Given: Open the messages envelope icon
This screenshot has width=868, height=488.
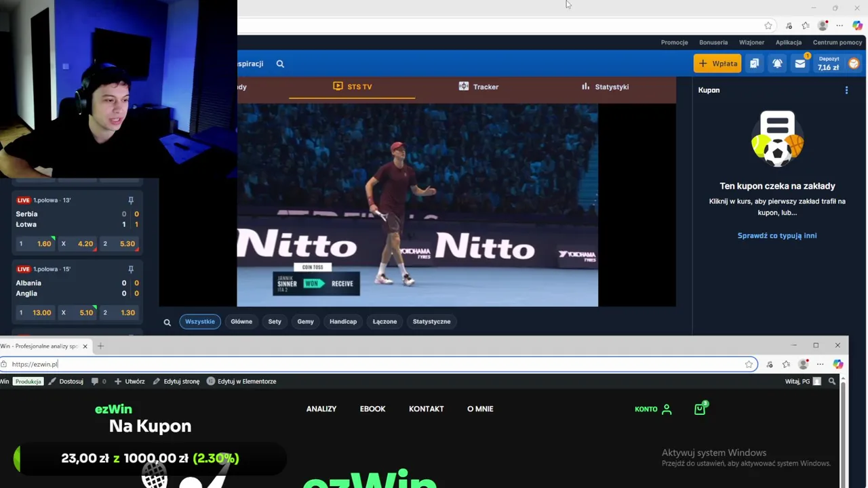Looking at the screenshot, I should (x=800, y=64).
